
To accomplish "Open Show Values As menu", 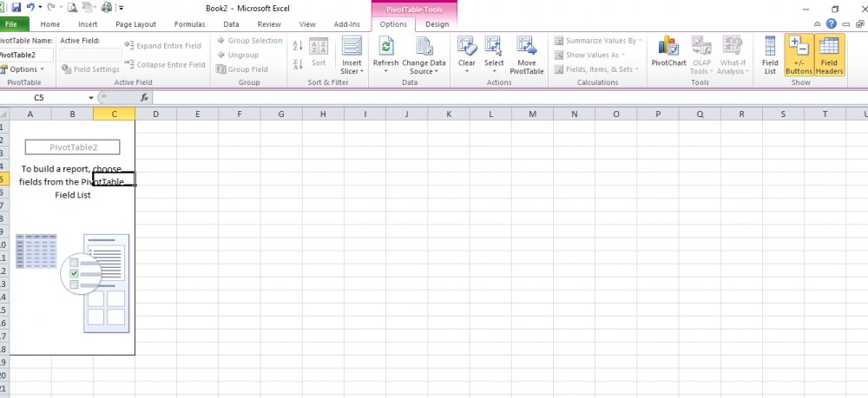I will (x=589, y=55).
